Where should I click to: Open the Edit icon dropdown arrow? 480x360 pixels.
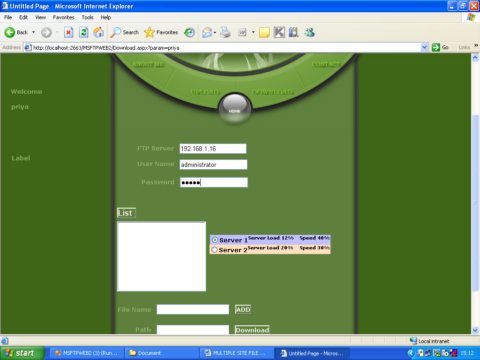pyautogui.click(x=253, y=32)
